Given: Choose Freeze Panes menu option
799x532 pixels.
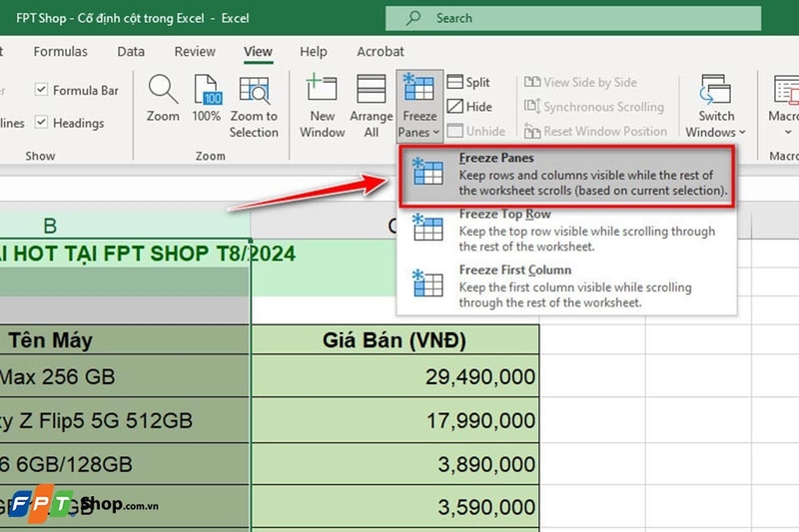Looking at the screenshot, I should coord(566,176).
